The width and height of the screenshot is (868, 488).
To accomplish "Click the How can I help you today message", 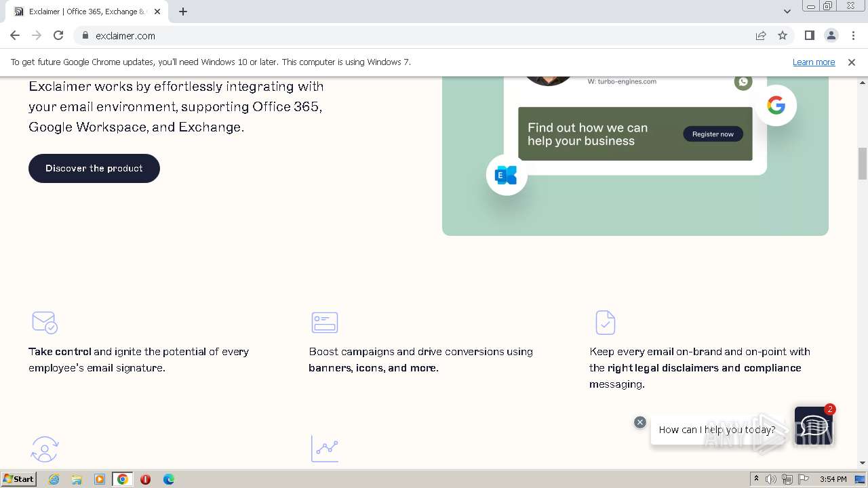I will (717, 430).
